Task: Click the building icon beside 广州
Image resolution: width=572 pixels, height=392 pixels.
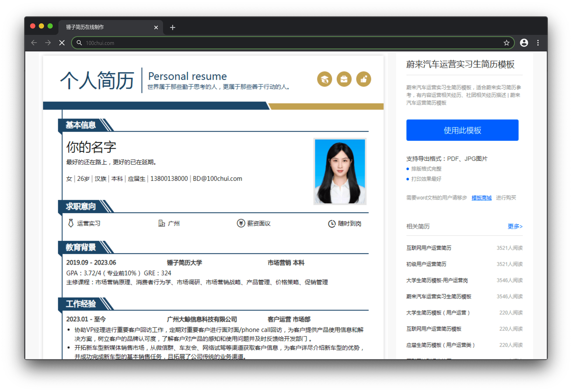Action: click(162, 223)
